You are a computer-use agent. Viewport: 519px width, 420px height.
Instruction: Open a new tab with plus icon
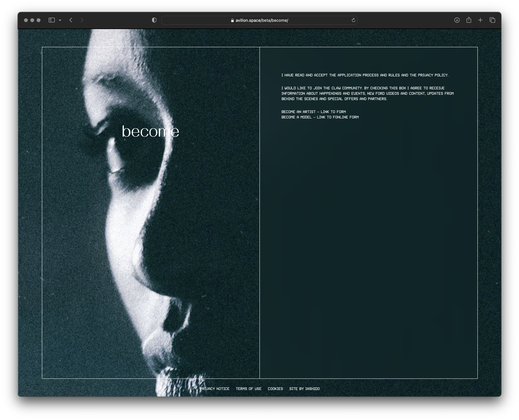[480, 20]
